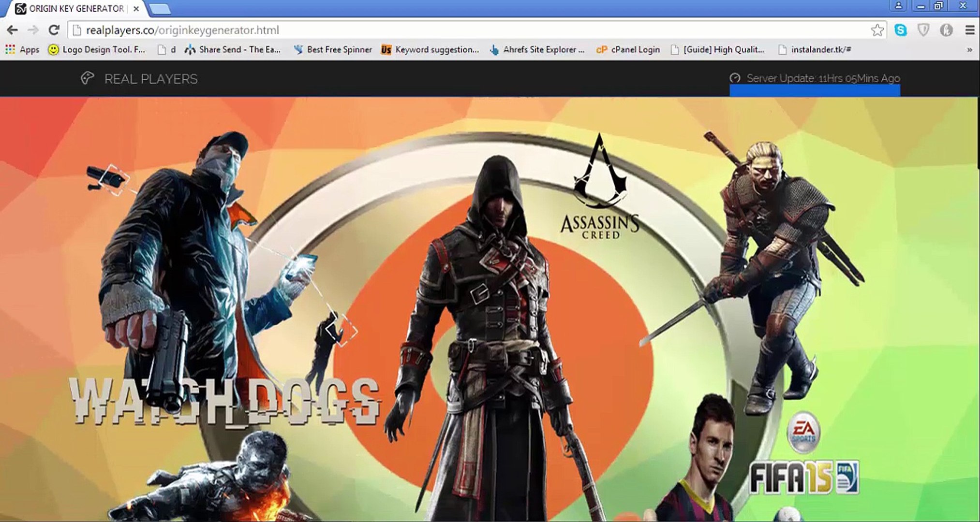Click the Server Update status text
This screenshot has height=522, width=980.
823,78
